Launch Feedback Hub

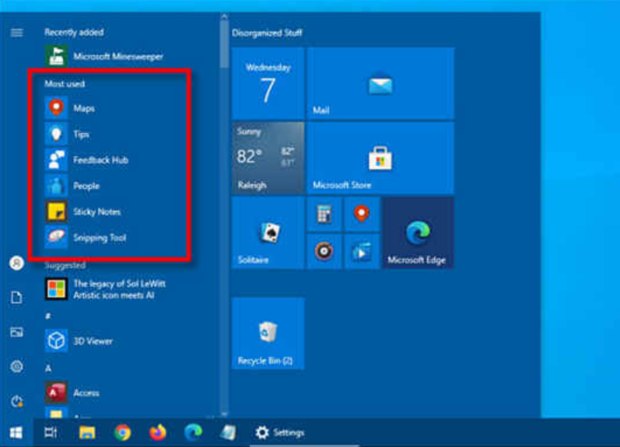tap(87, 160)
